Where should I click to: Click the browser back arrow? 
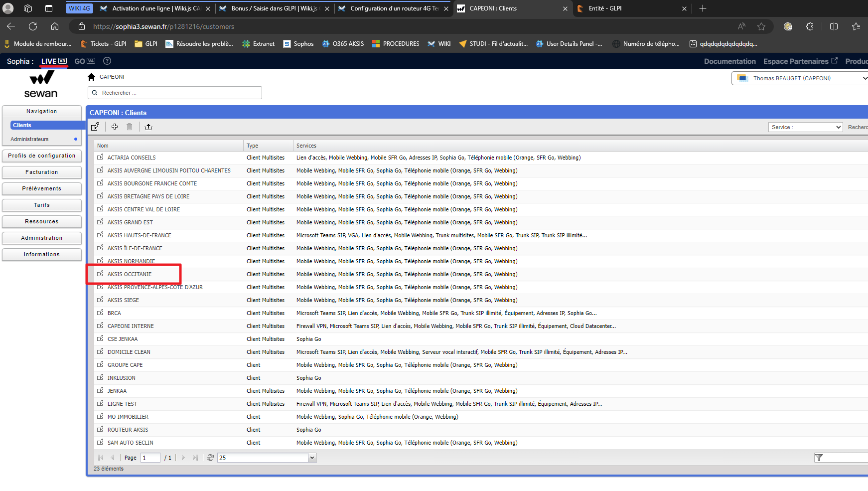tap(11, 26)
